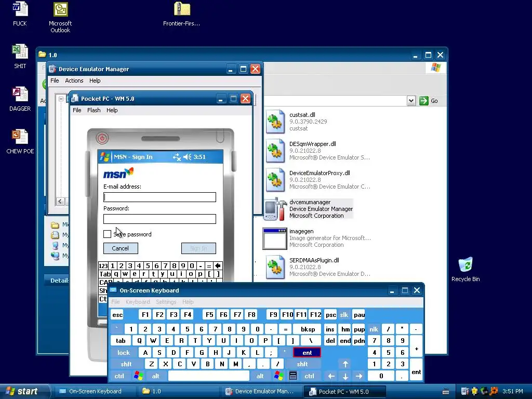Select the DESqmWrapper.dll file icon

(x=275, y=151)
